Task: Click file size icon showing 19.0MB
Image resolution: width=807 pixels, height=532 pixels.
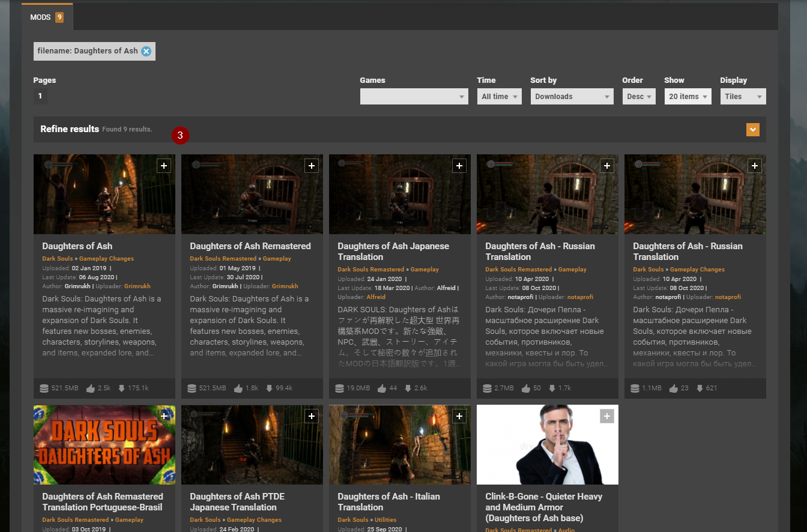Action: point(339,388)
